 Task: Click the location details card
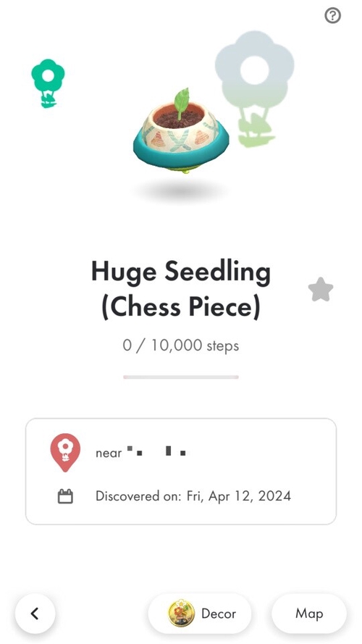pos(181,472)
